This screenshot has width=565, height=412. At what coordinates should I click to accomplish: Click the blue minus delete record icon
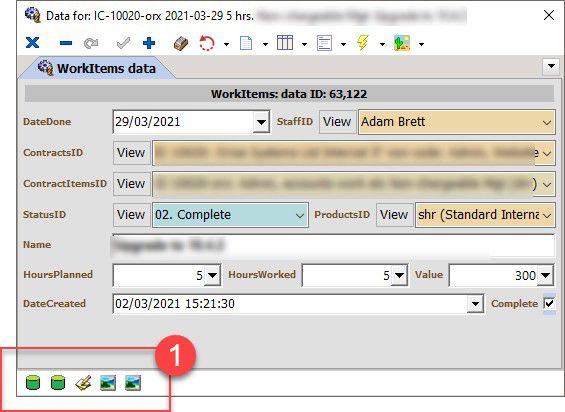click(x=66, y=43)
